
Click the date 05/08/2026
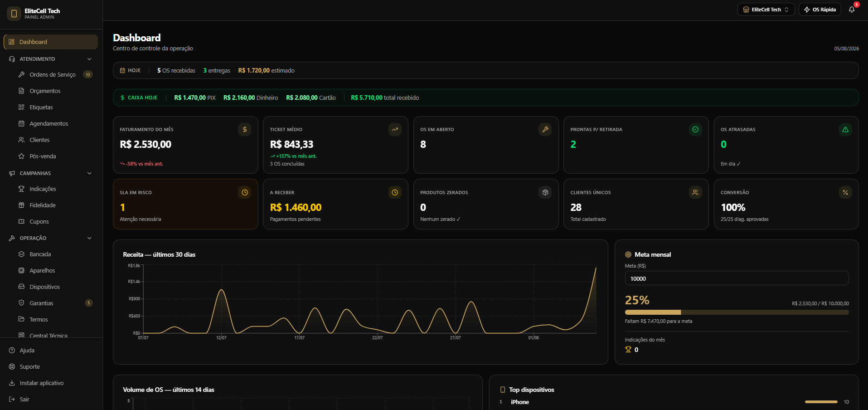tap(846, 49)
